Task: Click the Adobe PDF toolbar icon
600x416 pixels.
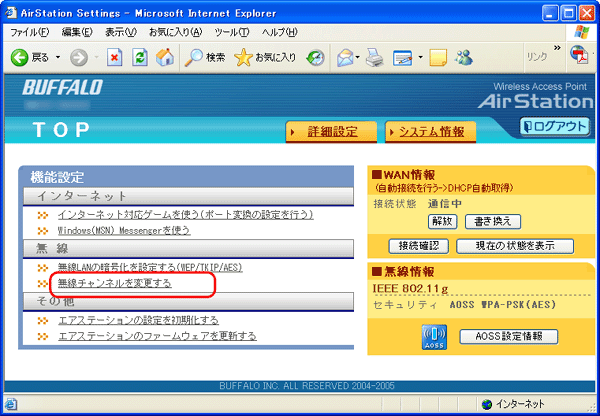Action: (579, 56)
